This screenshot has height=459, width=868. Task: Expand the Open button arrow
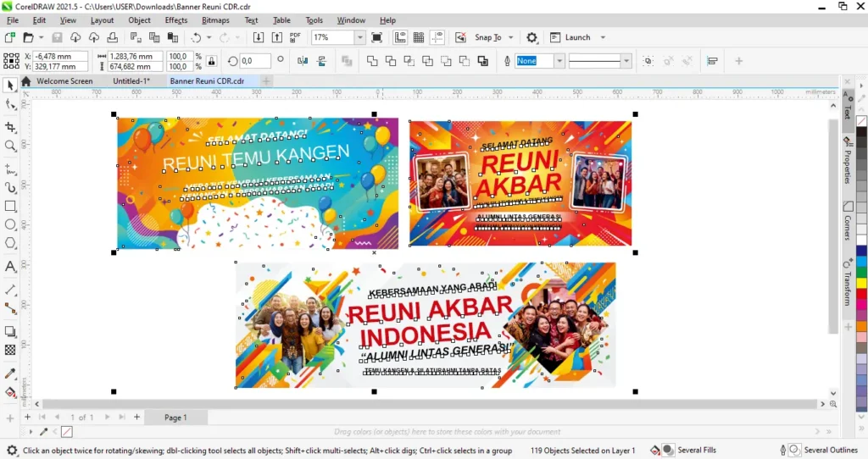click(x=42, y=37)
